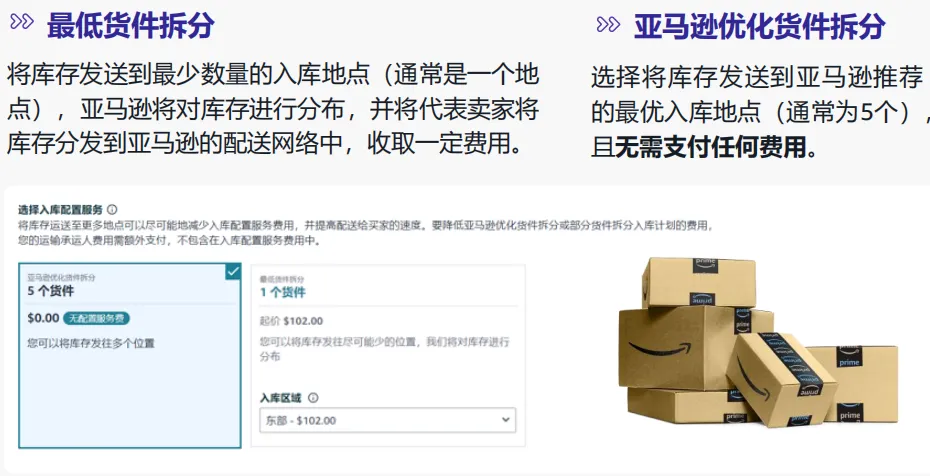This screenshot has height=476, width=930.
Task: Click prime tape label on rightmost box
Action: 849,357
